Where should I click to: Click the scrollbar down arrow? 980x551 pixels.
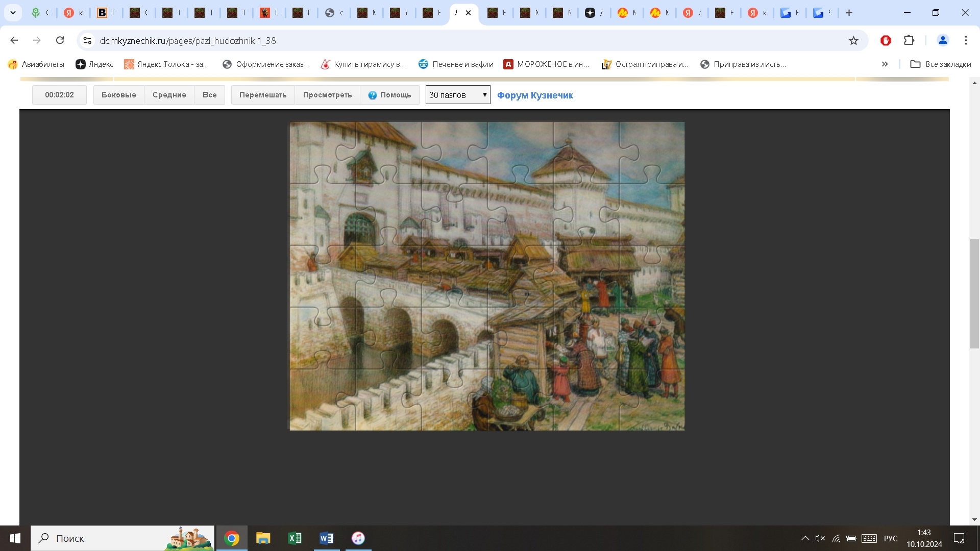point(974,519)
